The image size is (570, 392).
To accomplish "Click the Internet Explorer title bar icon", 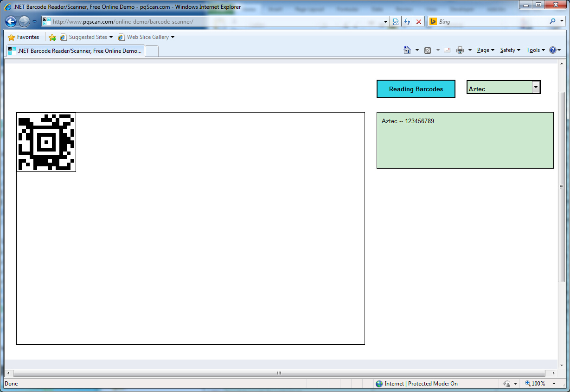I will [x=8, y=7].
